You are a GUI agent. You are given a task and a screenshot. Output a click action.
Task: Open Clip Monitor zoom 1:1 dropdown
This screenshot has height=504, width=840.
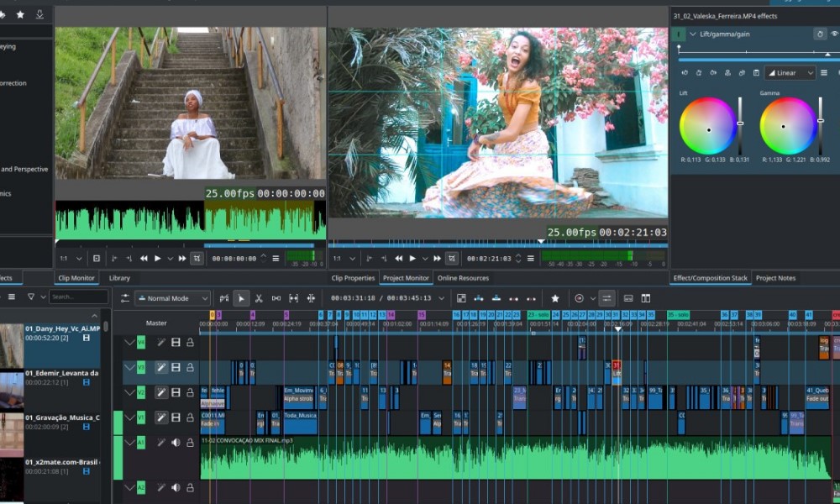click(x=71, y=258)
